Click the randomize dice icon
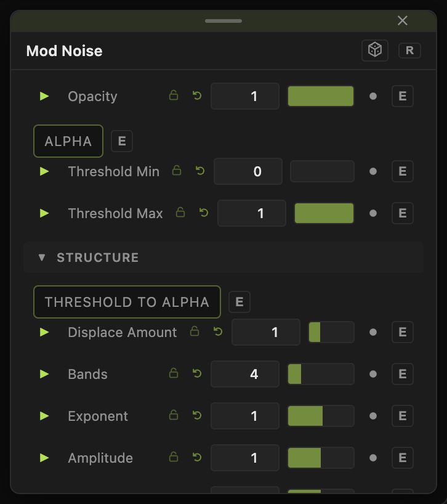The height and width of the screenshot is (504, 447). [x=375, y=51]
